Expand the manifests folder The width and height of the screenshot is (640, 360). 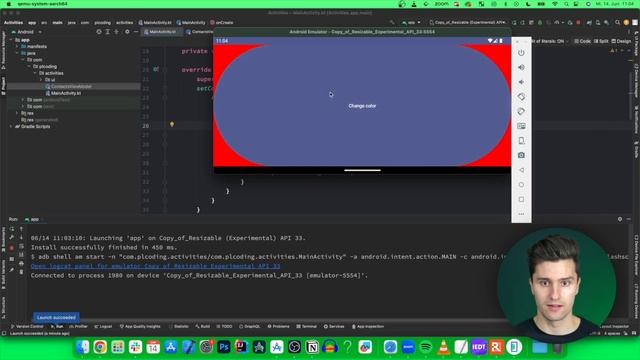(17, 47)
